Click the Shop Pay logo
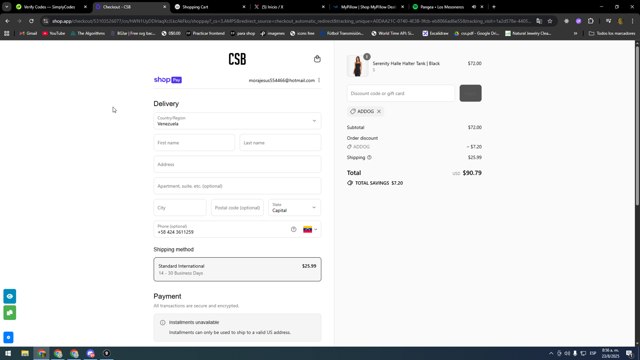640x360 pixels. pyautogui.click(x=168, y=80)
